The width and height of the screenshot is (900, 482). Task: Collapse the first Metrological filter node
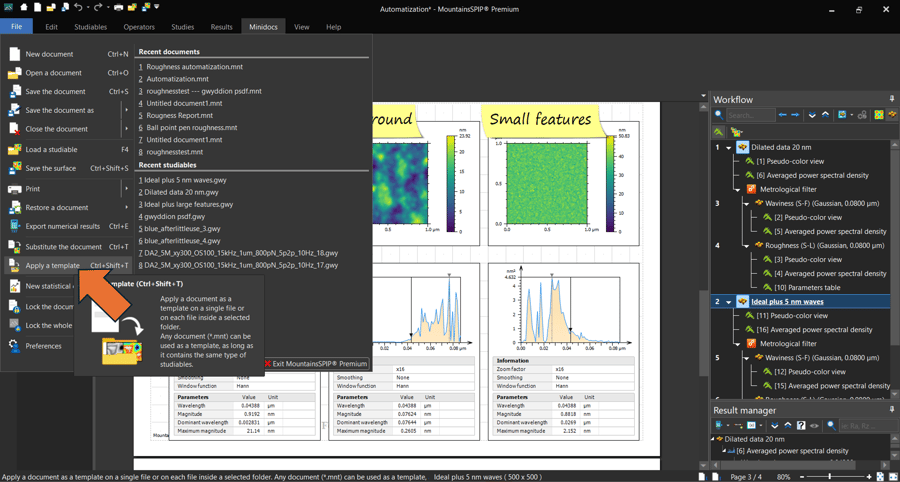[736, 189]
